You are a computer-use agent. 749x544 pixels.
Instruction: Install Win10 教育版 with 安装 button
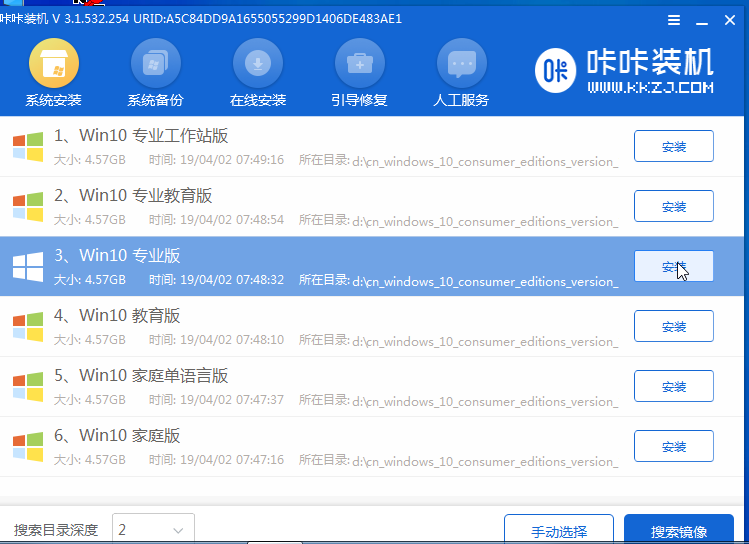[x=674, y=326]
